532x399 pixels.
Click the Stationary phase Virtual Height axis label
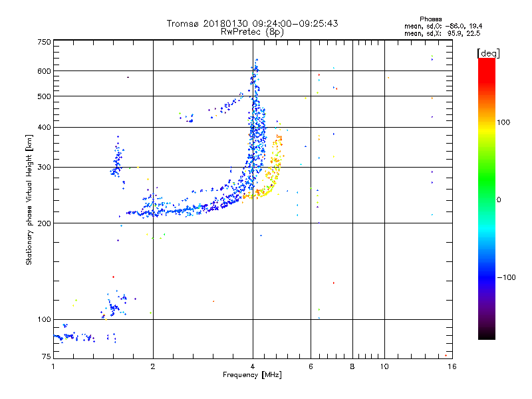click(29, 199)
